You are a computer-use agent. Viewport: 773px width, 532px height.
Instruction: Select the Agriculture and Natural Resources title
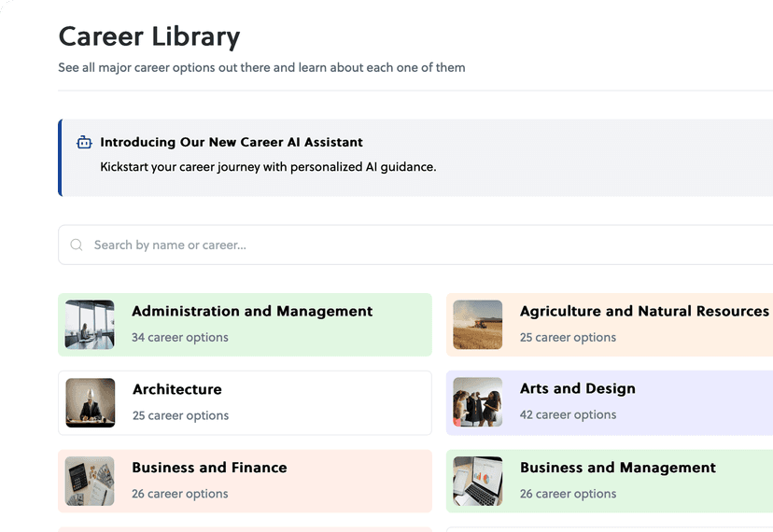click(644, 312)
